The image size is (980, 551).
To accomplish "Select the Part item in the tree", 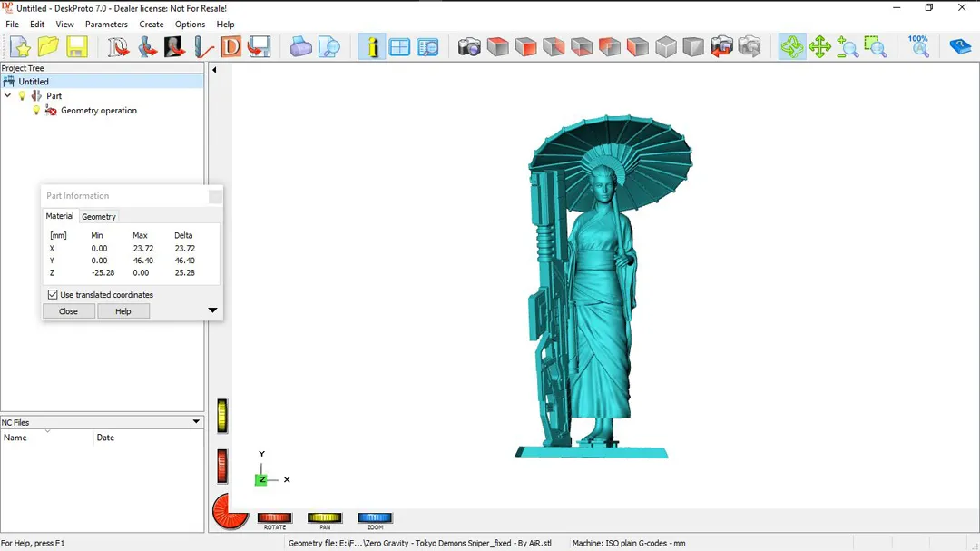I will coord(54,95).
